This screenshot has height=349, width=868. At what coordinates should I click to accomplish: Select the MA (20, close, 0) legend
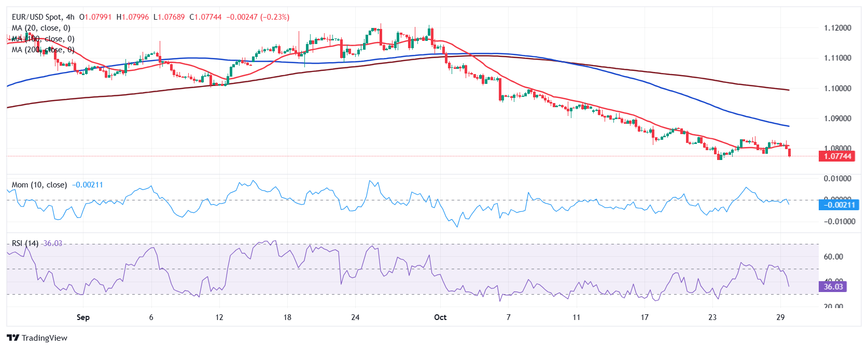point(41,28)
